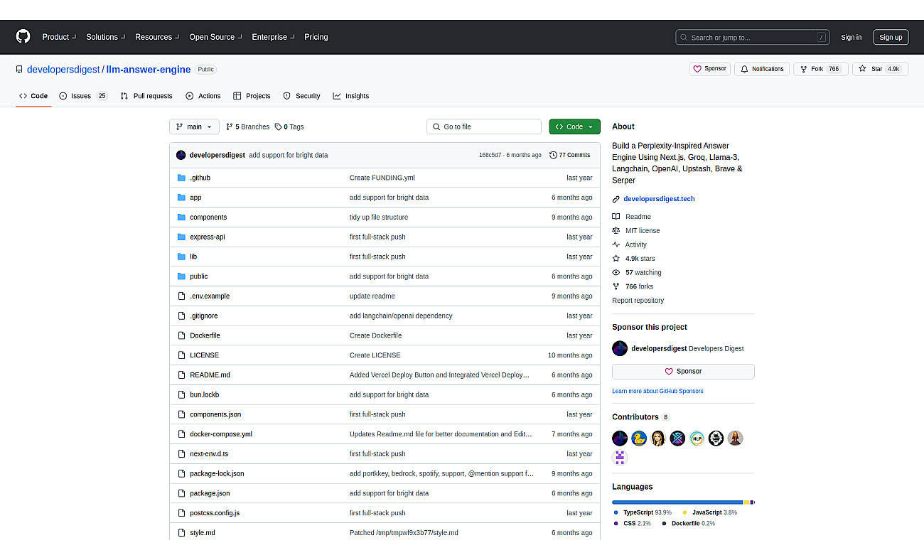Open docker-compose.yml file
The image size is (924, 560).
(x=221, y=434)
